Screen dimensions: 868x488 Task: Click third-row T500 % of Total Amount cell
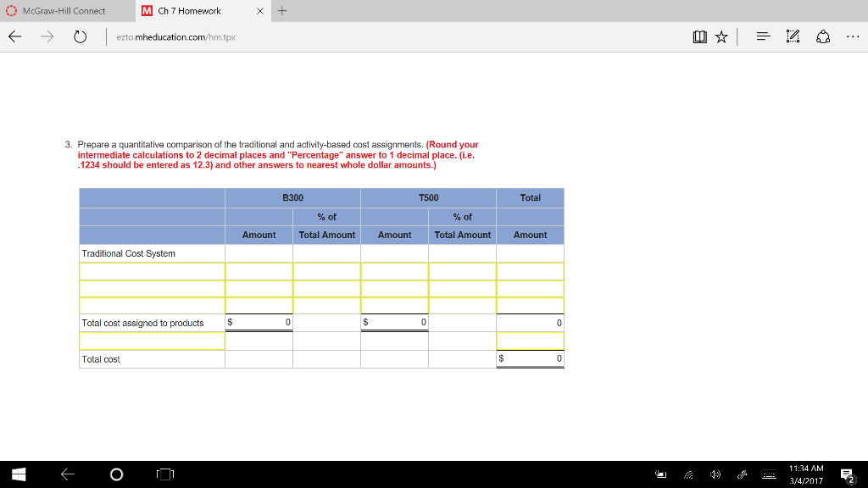462,305
